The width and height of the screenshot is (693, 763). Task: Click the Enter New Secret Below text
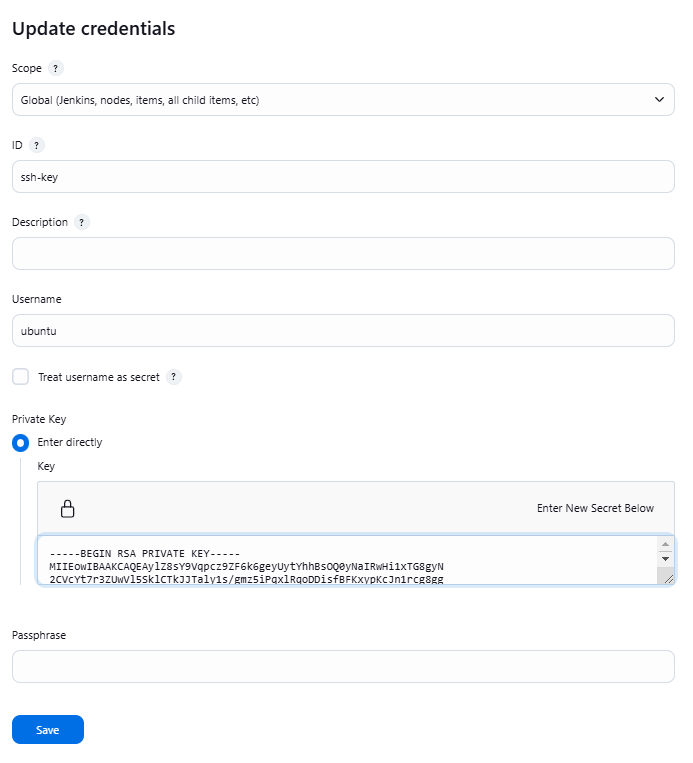click(595, 508)
